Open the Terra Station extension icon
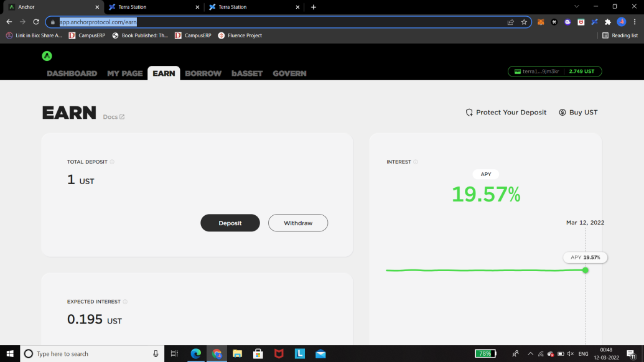The width and height of the screenshot is (644, 362). tap(594, 22)
